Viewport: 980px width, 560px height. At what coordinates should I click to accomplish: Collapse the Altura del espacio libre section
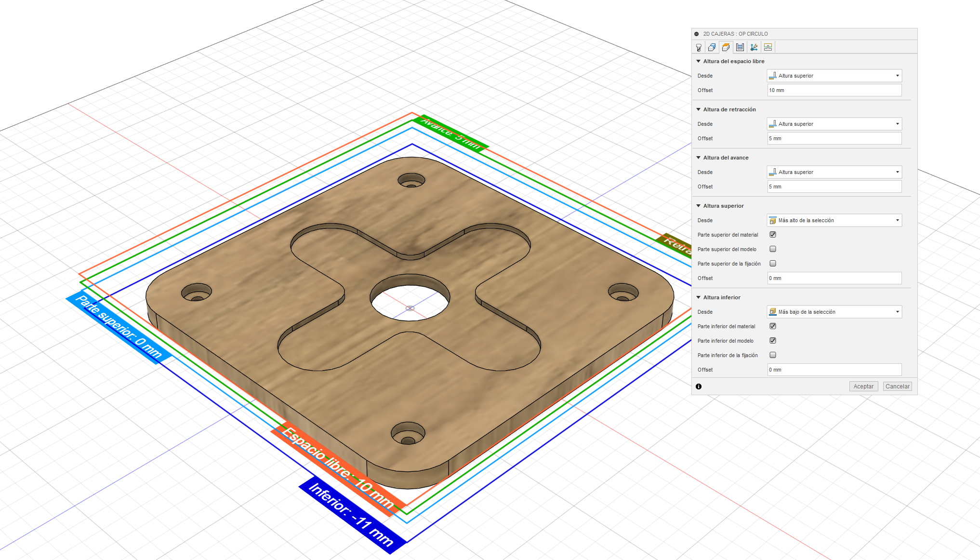pyautogui.click(x=699, y=61)
